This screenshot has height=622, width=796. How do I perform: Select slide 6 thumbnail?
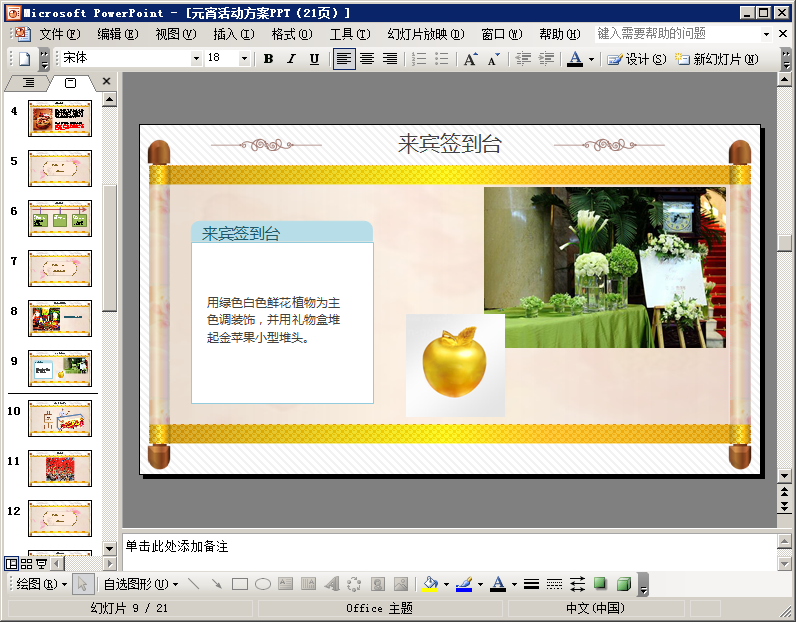60,218
